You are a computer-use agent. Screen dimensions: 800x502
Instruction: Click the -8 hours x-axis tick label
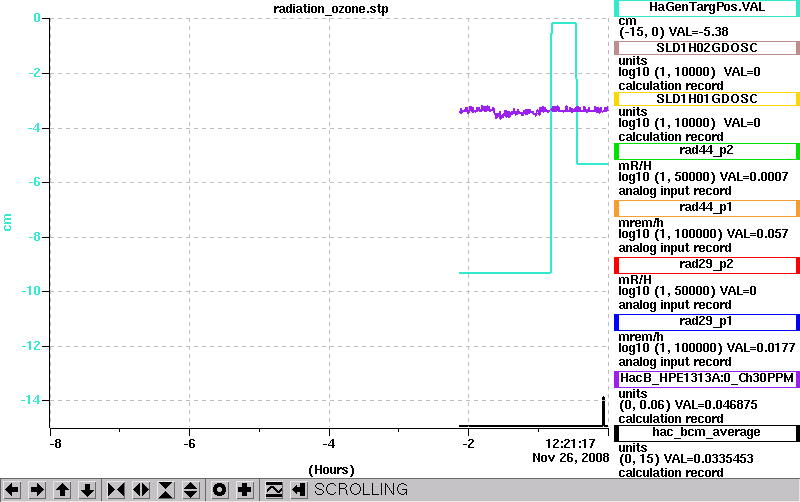tap(55, 444)
